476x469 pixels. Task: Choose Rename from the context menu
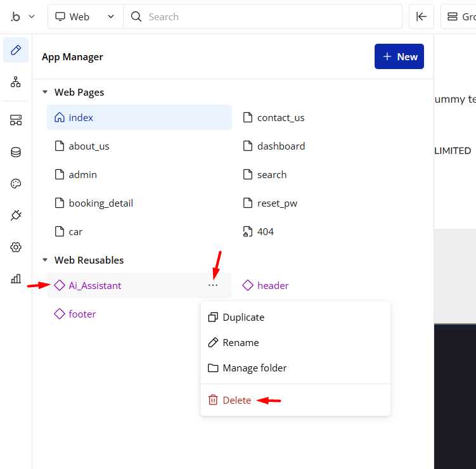tap(240, 343)
